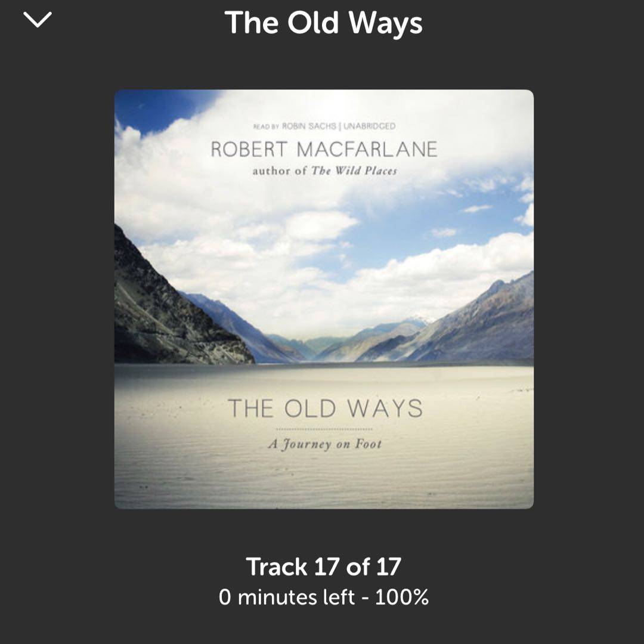Tap the Unabridged label on the cover
The height and width of the screenshot is (644, 644).
point(369,126)
